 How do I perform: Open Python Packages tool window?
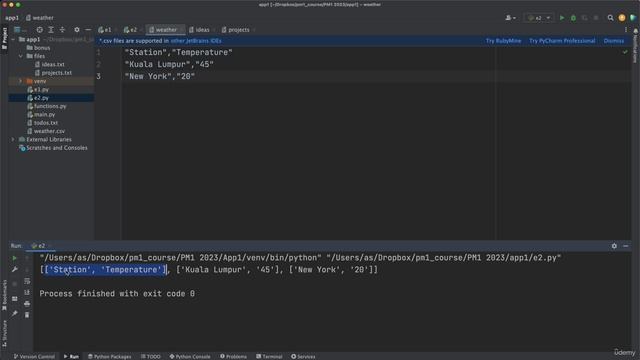coord(110,356)
